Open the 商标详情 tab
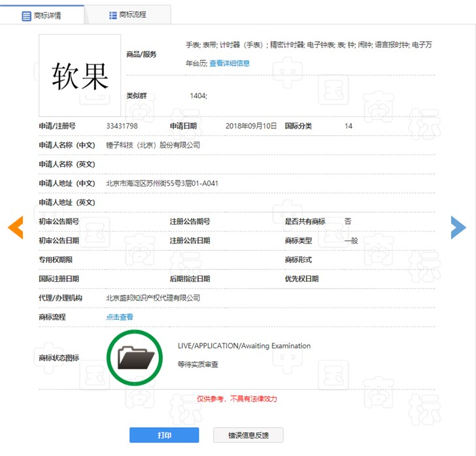 pos(42,15)
